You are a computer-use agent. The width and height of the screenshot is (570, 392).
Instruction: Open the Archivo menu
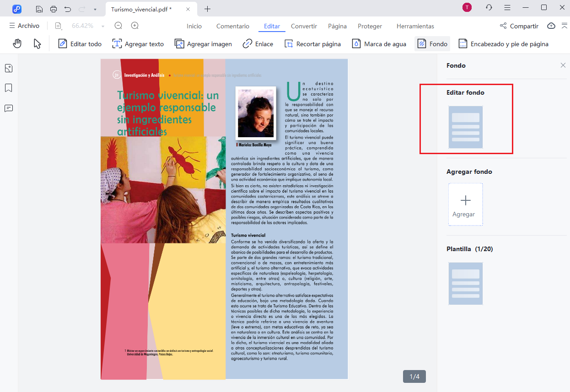[x=24, y=26]
